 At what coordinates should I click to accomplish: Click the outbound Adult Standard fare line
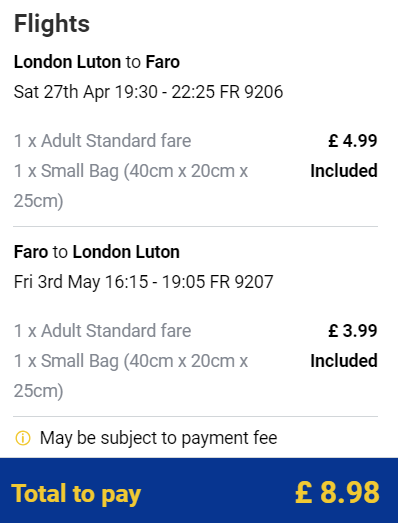[x=102, y=140]
